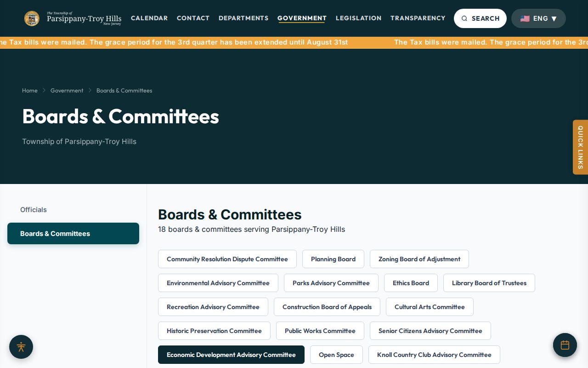The width and height of the screenshot is (588, 368).
Task: Select the Planning Board chip
Action: (x=333, y=259)
